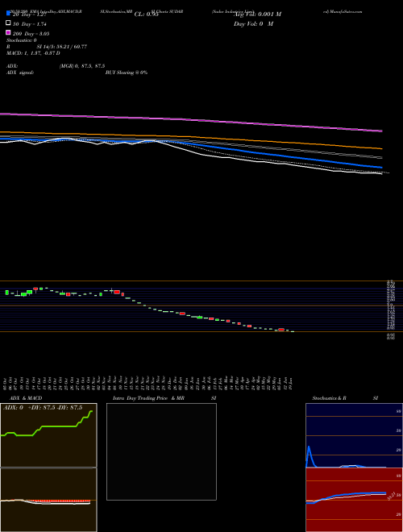
Task: Click the large red candlestick in November
Action: (x=117, y=292)
